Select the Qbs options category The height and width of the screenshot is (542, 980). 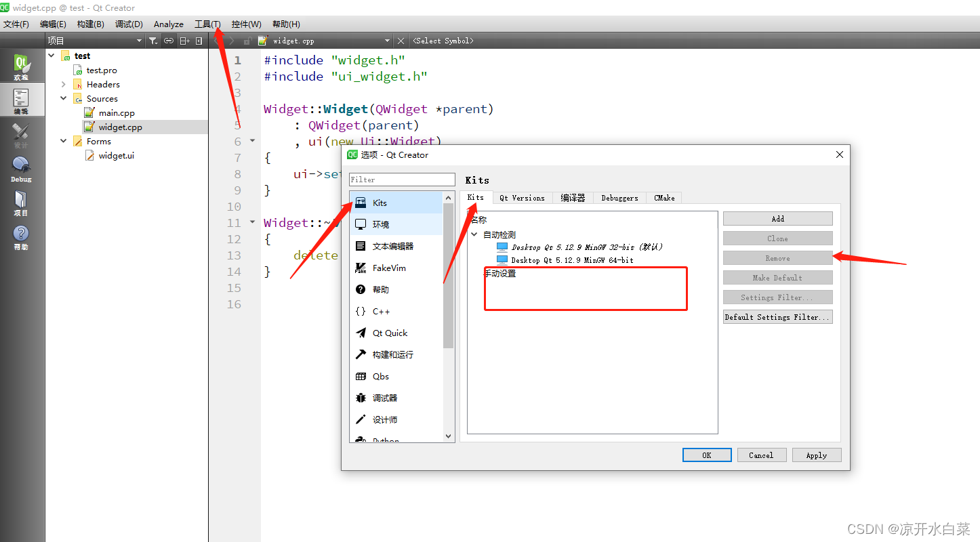396,376
